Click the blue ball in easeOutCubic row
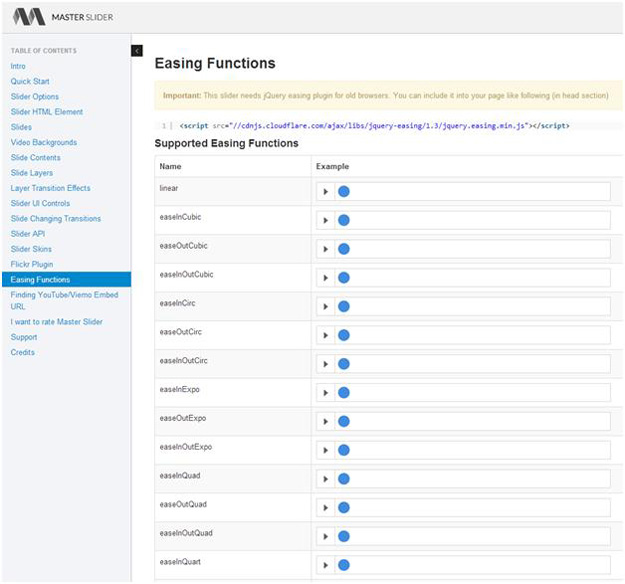Screen dimensions: 625x584 point(344,249)
